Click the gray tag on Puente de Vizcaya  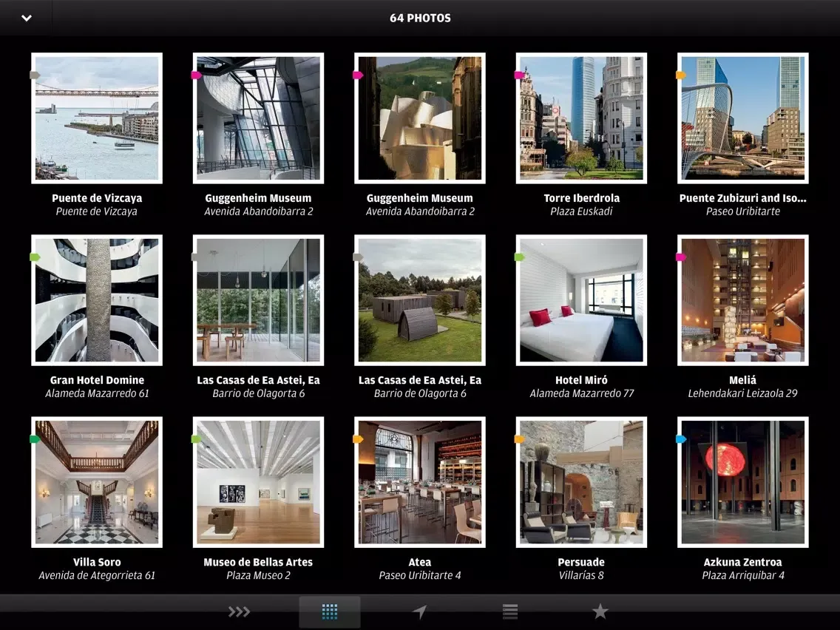(x=35, y=75)
